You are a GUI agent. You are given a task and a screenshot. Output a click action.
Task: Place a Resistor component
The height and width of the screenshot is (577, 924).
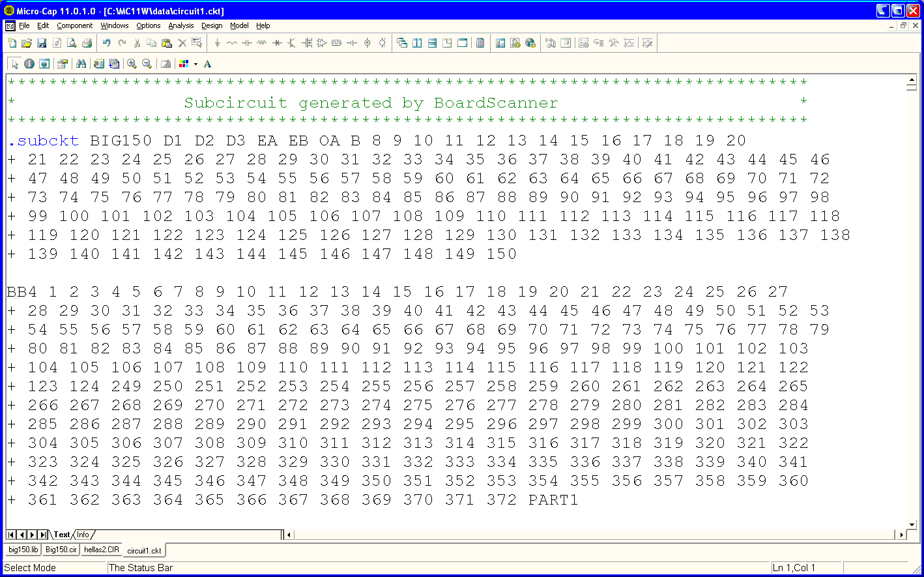click(232, 43)
